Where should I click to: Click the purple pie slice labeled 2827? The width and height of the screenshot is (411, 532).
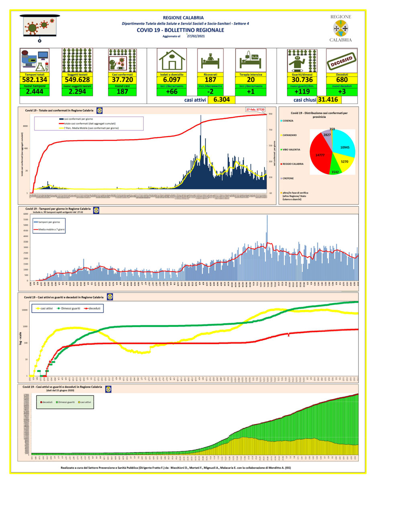[x=327, y=137]
